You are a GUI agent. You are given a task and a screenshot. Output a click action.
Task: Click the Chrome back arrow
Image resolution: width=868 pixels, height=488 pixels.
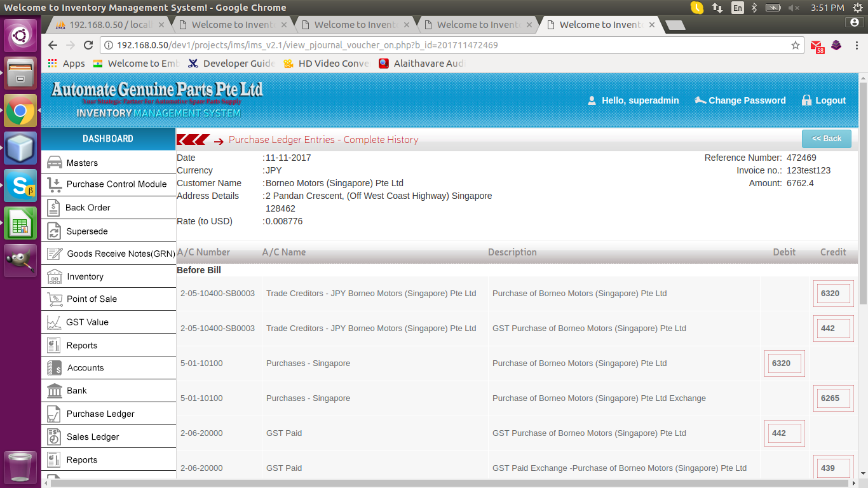53,45
